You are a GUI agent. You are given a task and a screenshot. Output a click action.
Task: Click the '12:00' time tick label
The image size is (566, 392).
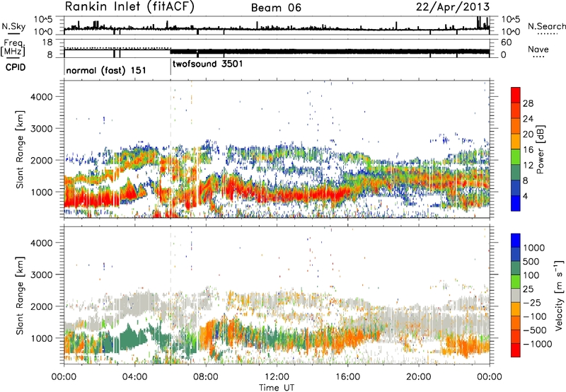coord(277,377)
